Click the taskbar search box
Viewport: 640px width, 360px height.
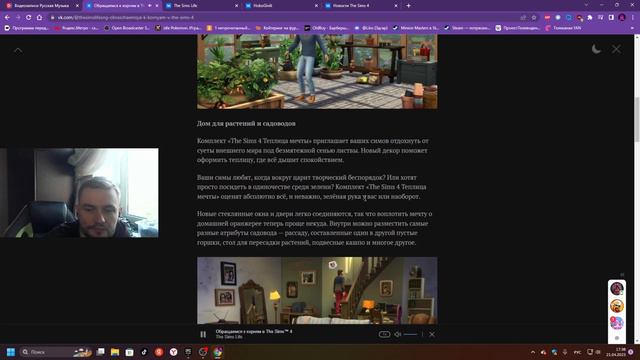(x=56, y=352)
